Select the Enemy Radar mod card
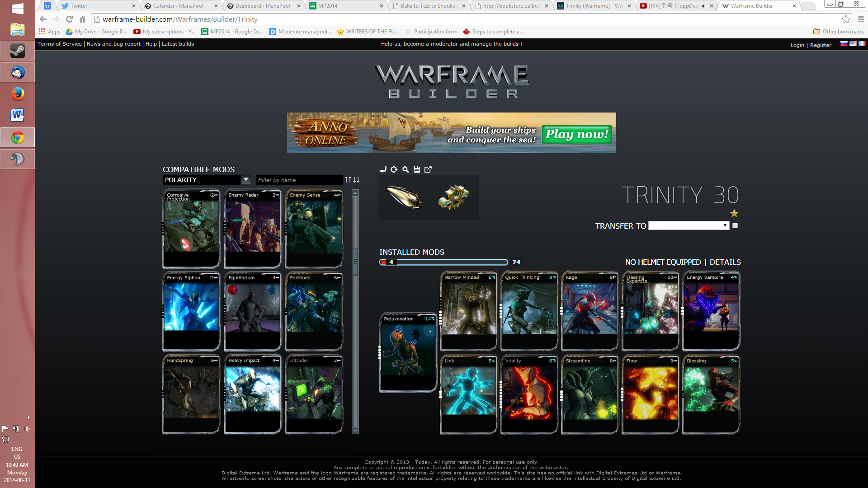 pos(253,229)
